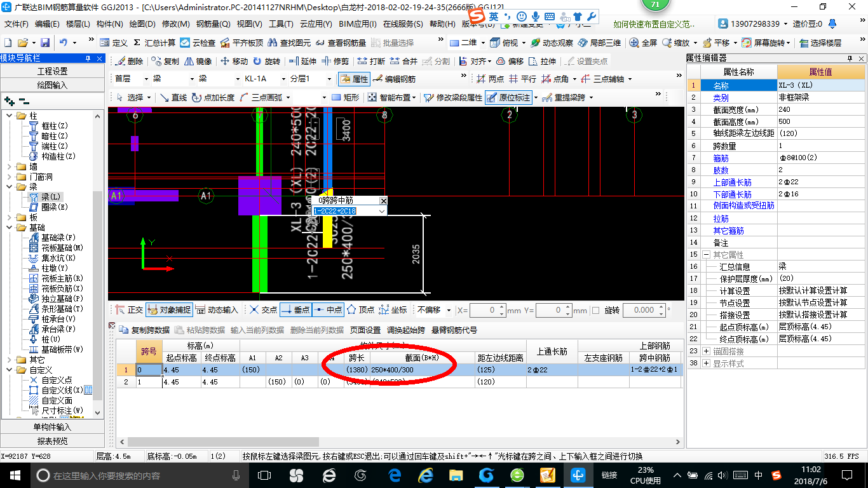This screenshot has width=868, height=488.
Task: Open the 钢筋量(Q) menu
Action: pyautogui.click(x=213, y=24)
